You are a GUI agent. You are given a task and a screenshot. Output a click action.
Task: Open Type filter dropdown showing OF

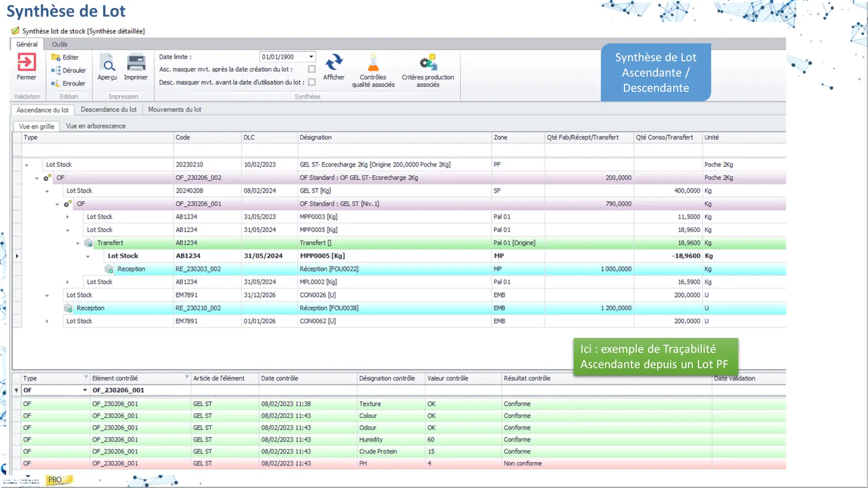(x=85, y=390)
